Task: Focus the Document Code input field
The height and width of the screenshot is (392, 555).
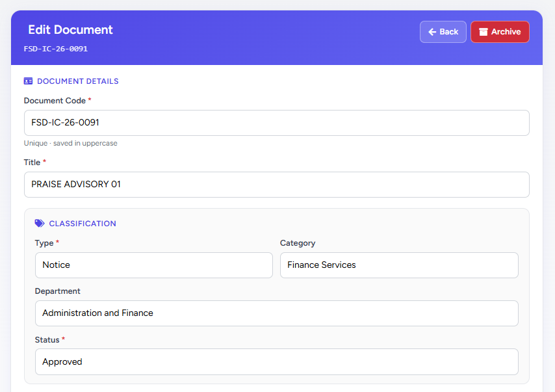Action: point(276,123)
